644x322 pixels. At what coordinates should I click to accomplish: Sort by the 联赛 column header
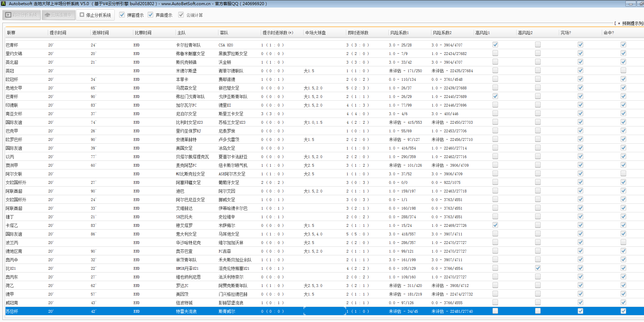[11, 33]
